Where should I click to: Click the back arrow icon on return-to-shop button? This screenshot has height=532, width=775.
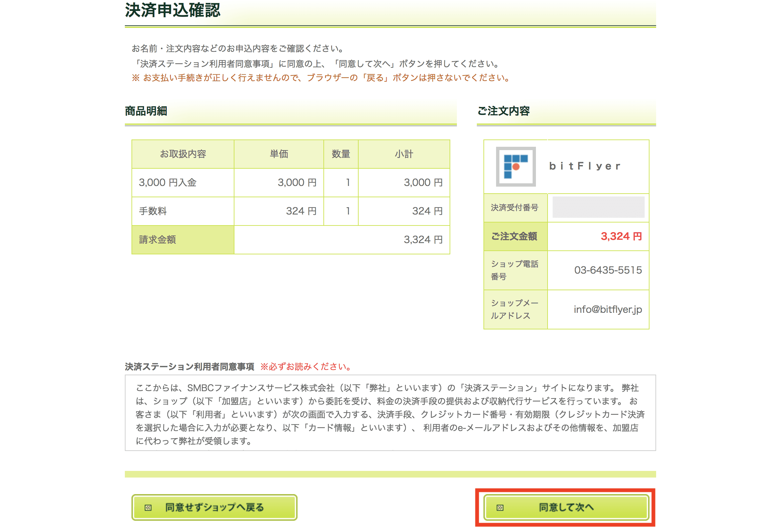148,508
